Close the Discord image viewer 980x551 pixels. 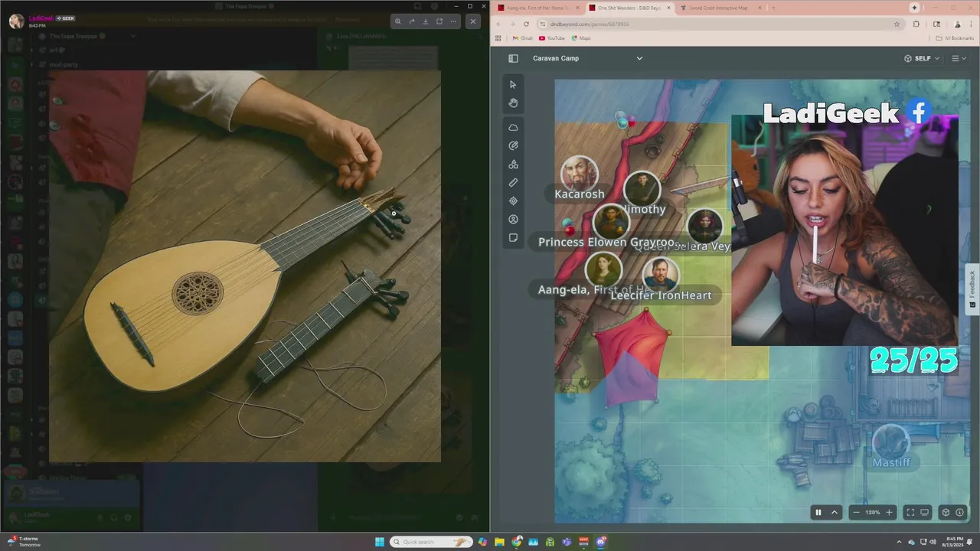(473, 21)
